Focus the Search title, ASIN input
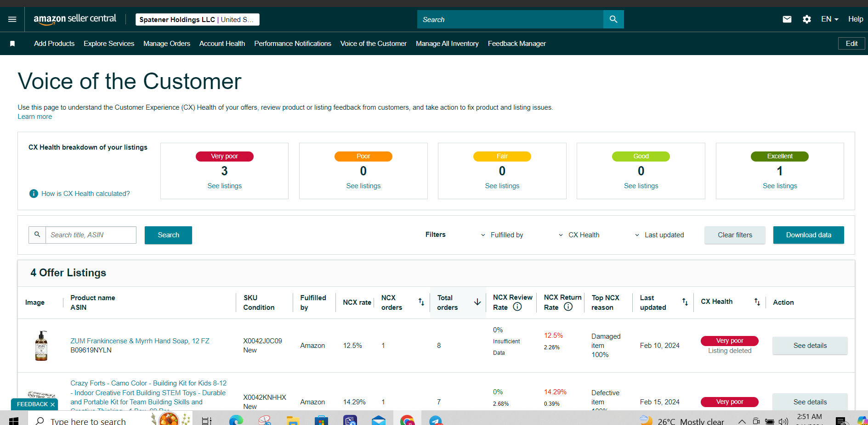 (91, 235)
